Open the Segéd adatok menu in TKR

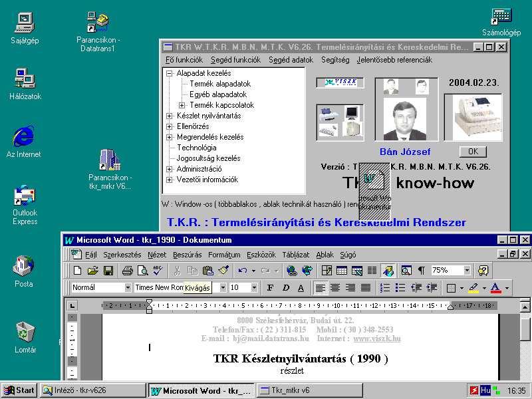(291, 60)
